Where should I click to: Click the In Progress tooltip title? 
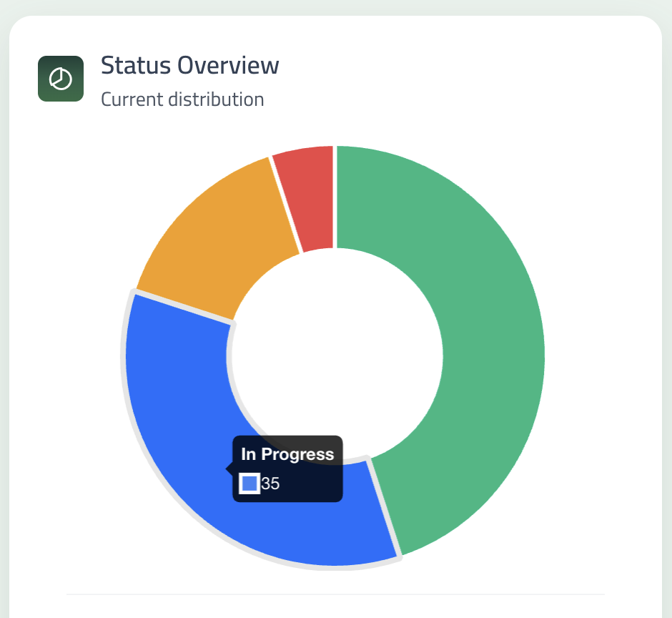pyautogui.click(x=287, y=454)
